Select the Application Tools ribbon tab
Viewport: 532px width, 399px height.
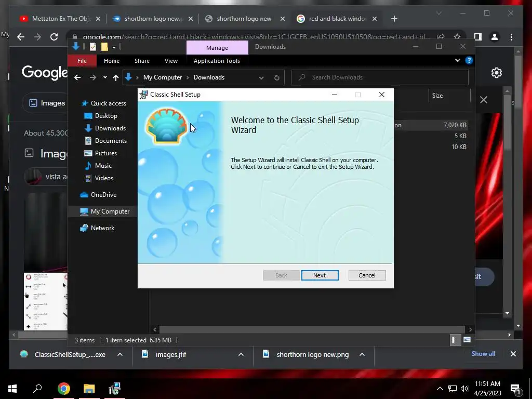click(217, 61)
